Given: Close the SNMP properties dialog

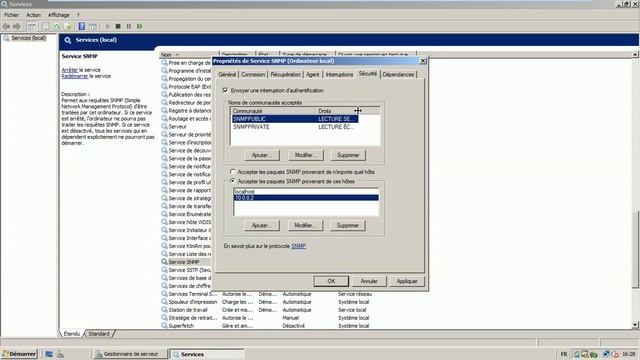Looking at the screenshot, I should [x=423, y=61].
